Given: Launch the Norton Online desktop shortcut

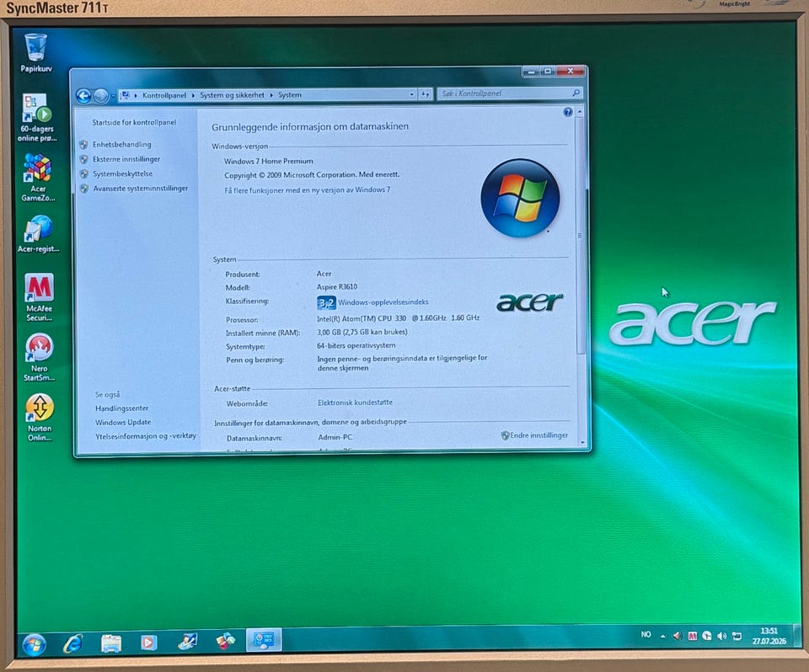Looking at the screenshot, I should (x=40, y=418).
